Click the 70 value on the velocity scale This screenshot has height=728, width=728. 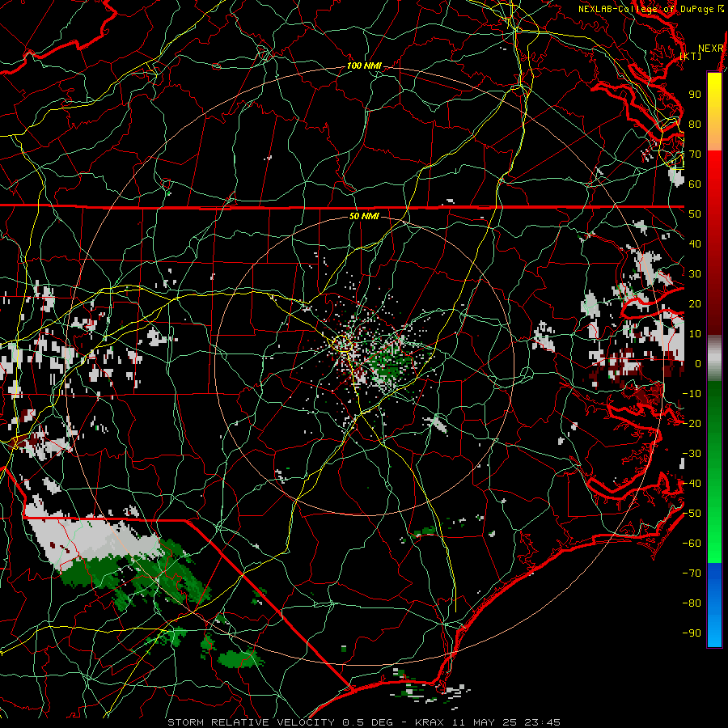[x=695, y=154]
